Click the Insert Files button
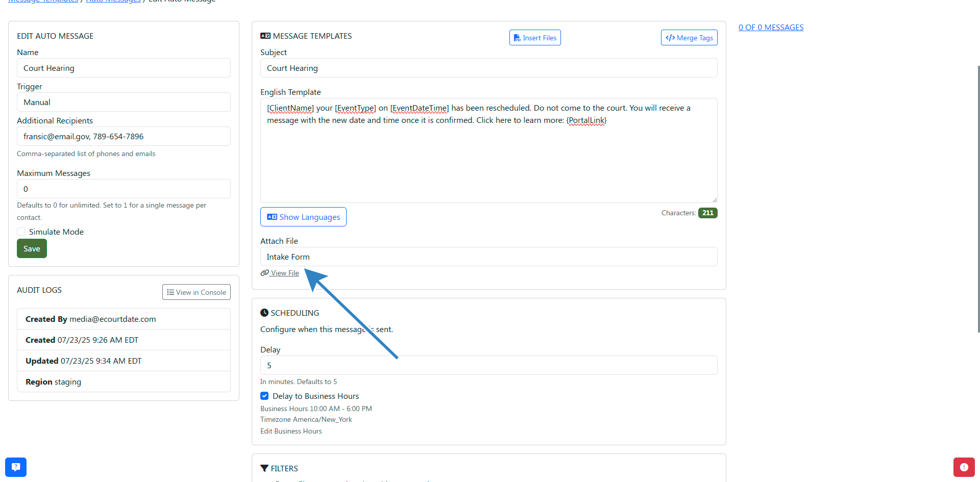Viewport: 980px width, 482px height. [x=535, y=38]
